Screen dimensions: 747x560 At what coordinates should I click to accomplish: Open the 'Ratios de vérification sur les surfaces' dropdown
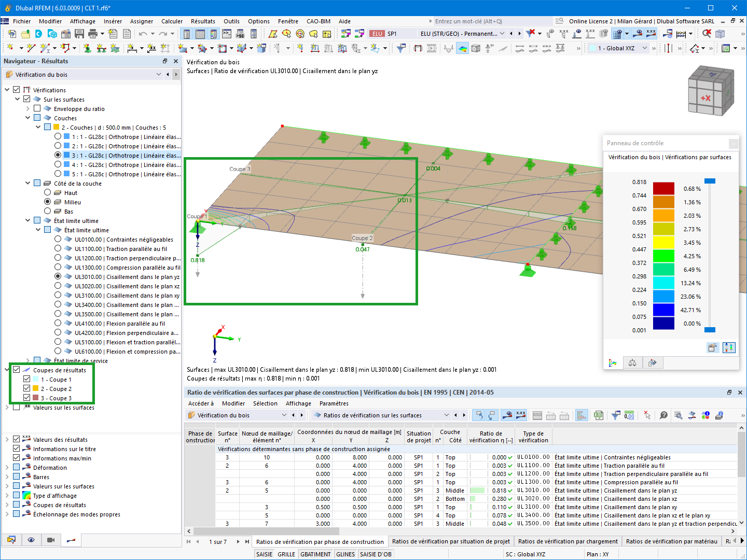[446, 415]
